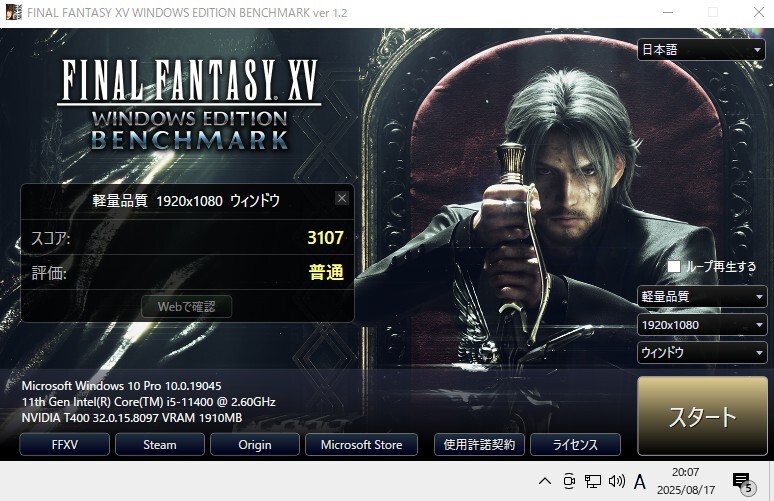Click the app icon in title bar
Screen dimensions: 774x501
[x=13, y=12]
